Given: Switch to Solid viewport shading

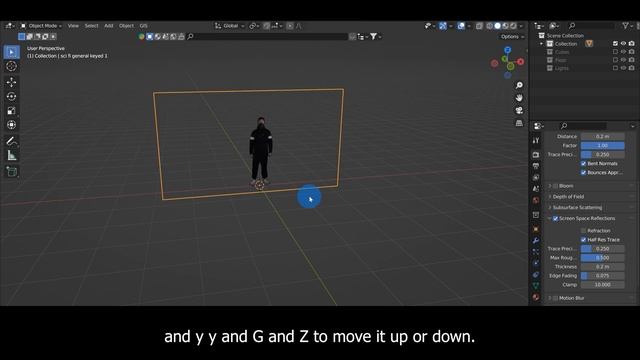Looking at the screenshot, I should click(x=498, y=26).
